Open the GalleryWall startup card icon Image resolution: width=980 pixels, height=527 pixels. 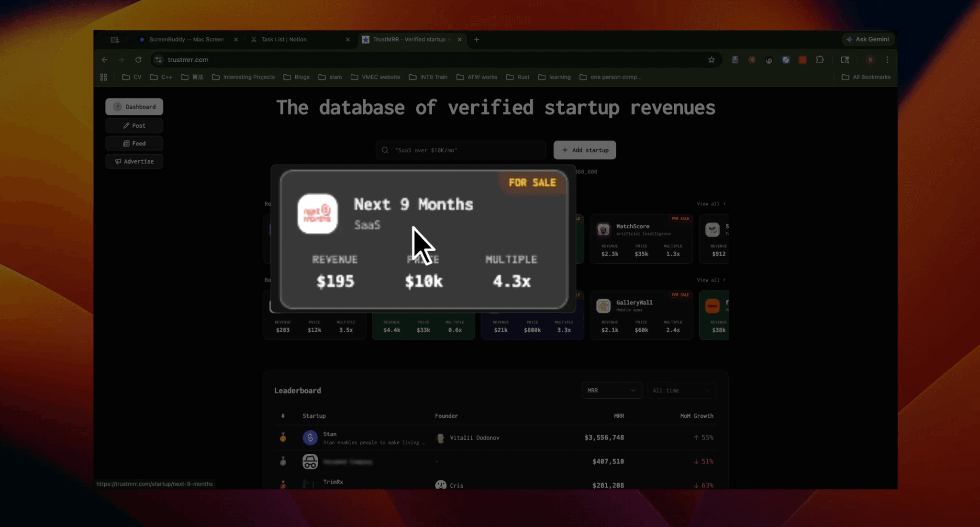pos(603,305)
